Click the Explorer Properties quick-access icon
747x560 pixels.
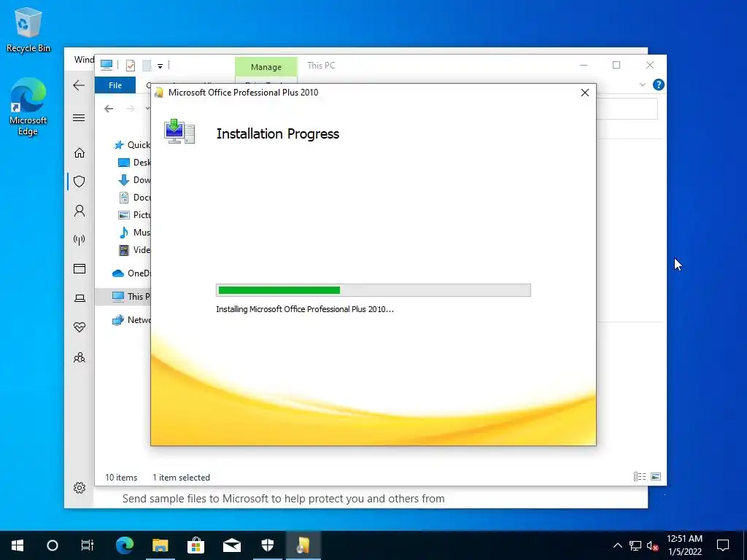pyautogui.click(x=130, y=65)
